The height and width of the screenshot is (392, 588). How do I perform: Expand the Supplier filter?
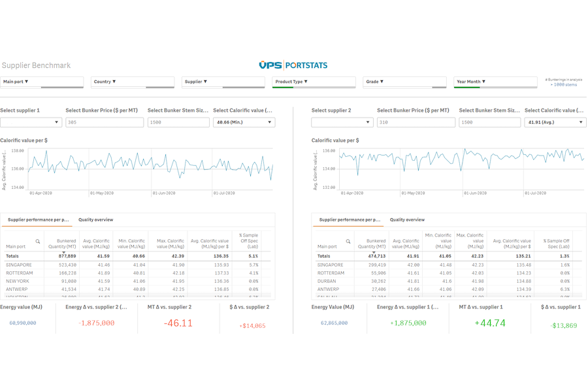(223, 82)
